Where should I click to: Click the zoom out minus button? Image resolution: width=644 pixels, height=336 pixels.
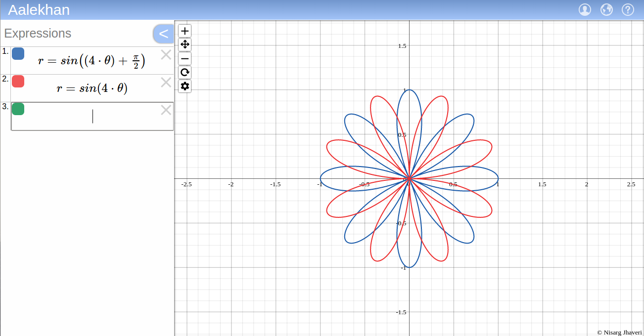click(x=184, y=59)
